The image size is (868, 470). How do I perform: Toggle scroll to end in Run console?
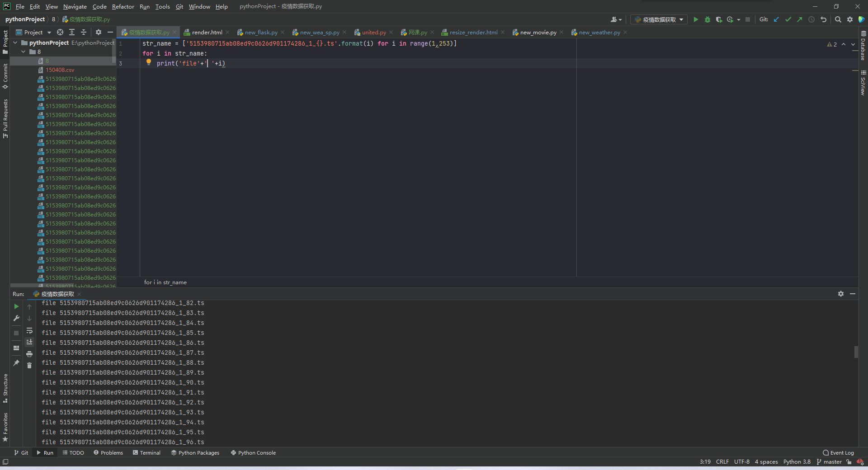pos(29,342)
